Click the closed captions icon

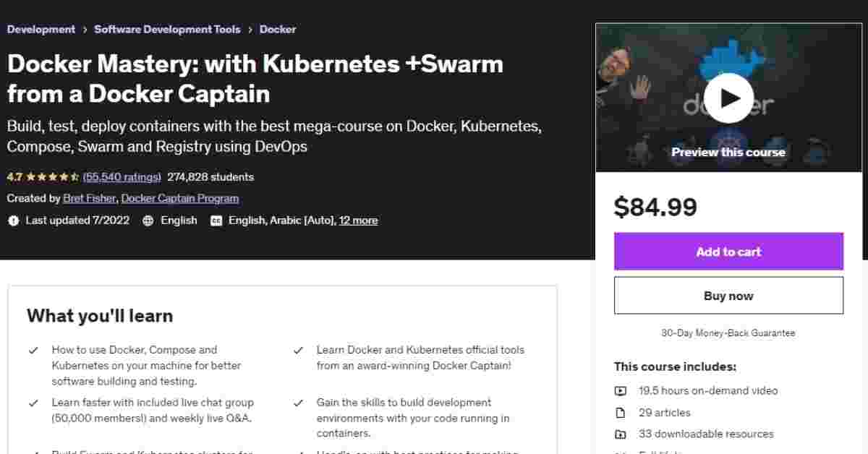click(216, 220)
